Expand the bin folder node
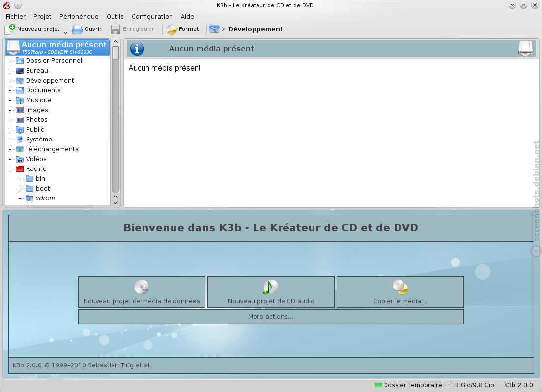The image size is (542, 392). pos(20,179)
